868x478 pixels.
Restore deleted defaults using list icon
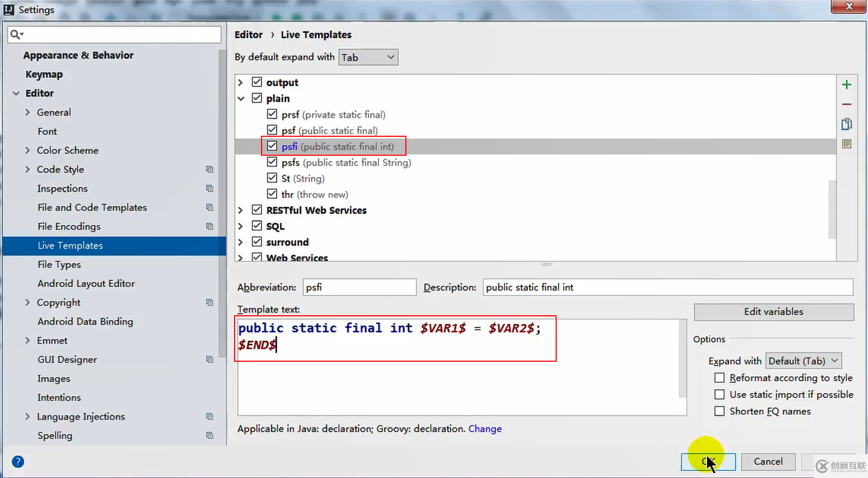[846, 144]
